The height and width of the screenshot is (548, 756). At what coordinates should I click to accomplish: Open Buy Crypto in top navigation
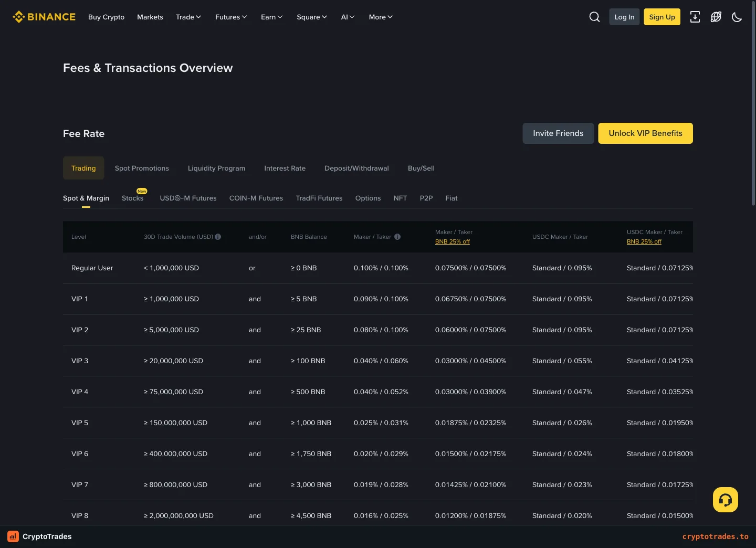(106, 17)
